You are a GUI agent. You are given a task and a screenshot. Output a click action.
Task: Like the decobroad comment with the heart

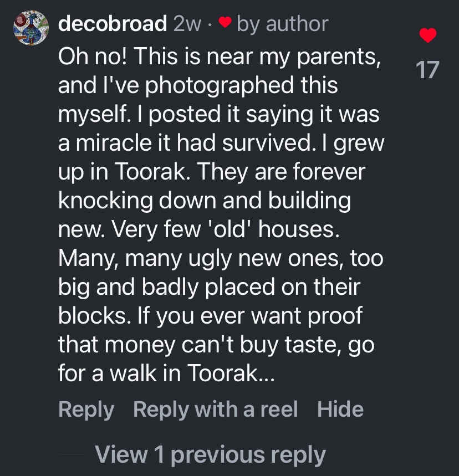427,36
